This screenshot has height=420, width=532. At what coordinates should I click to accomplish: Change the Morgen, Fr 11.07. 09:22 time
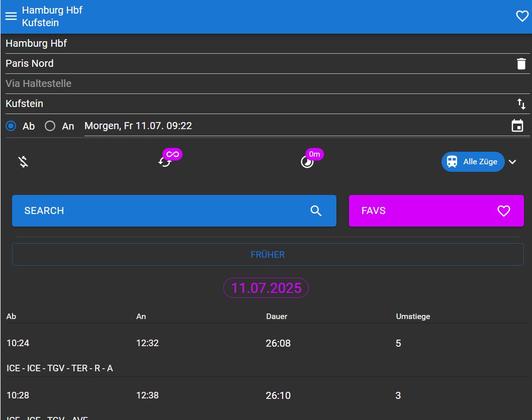(295, 126)
